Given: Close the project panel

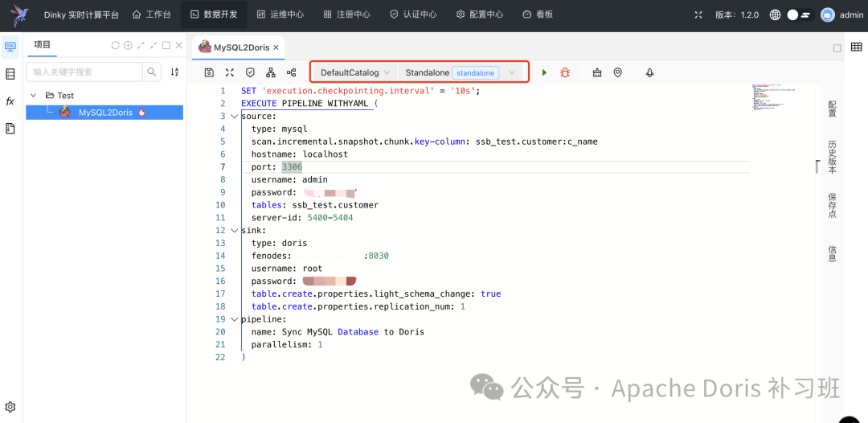Looking at the screenshot, I should (x=178, y=45).
